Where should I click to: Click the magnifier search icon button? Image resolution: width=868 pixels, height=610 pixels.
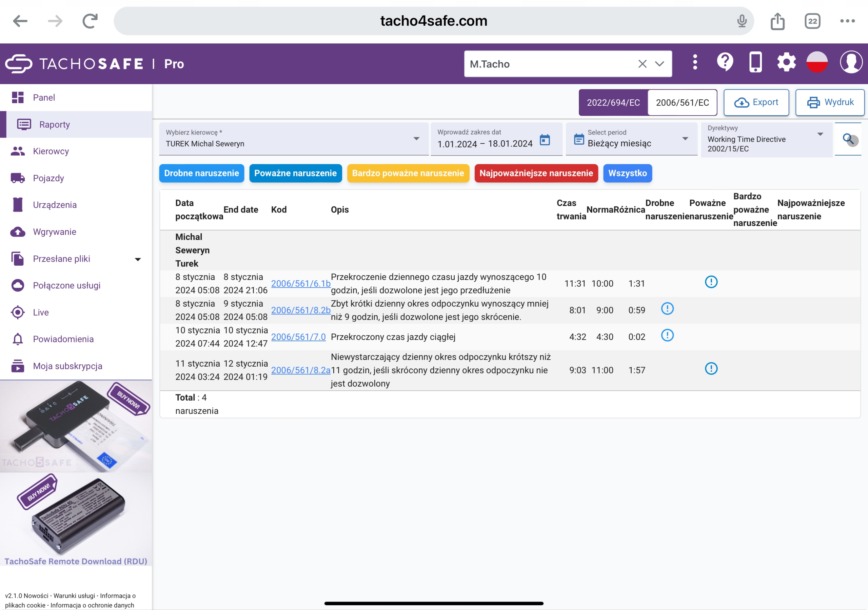click(849, 140)
